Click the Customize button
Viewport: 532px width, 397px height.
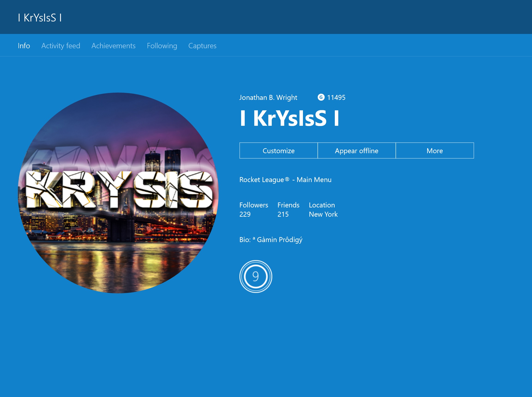pyautogui.click(x=278, y=151)
